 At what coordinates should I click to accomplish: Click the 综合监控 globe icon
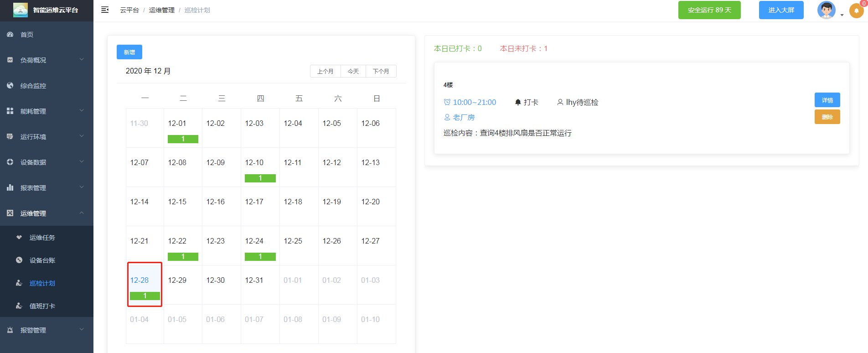point(10,86)
